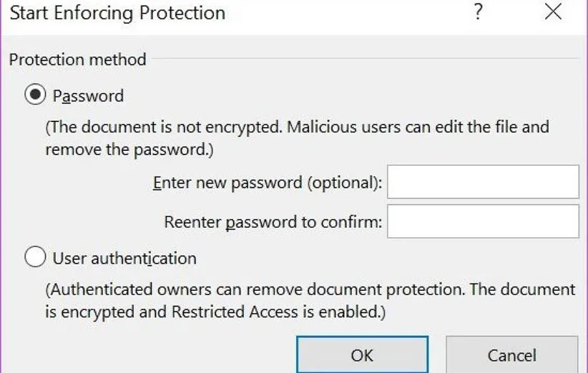The width and height of the screenshot is (588, 373).
Task: Focus the Reenter password to confirm field
Action: pyautogui.click(x=483, y=222)
